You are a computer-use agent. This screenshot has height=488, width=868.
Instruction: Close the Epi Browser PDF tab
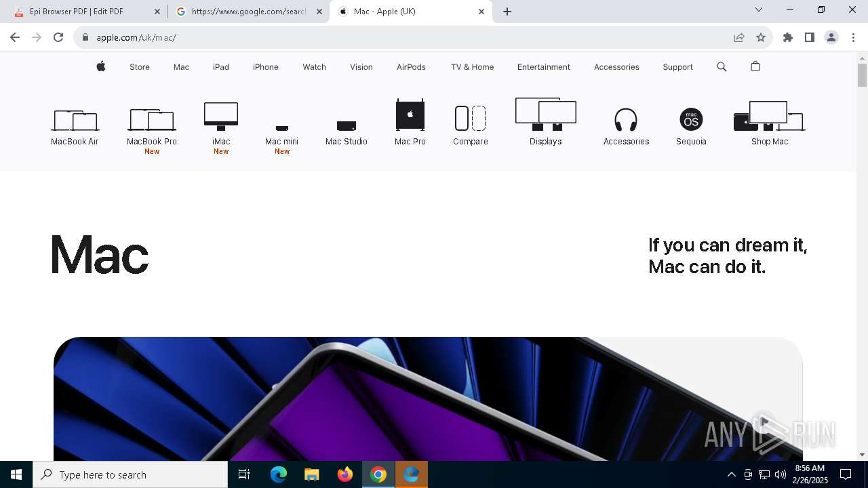(x=157, y=12)
